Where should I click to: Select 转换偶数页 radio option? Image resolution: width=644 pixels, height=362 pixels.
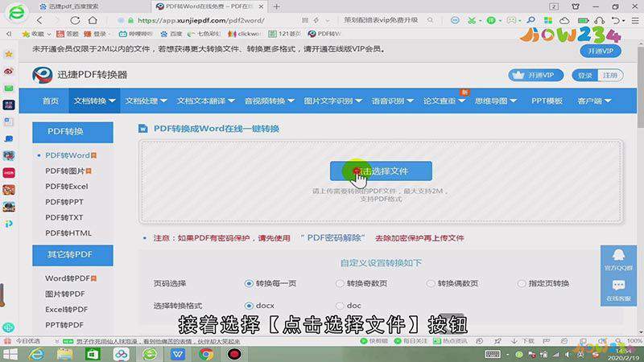[x=431, y=284]
